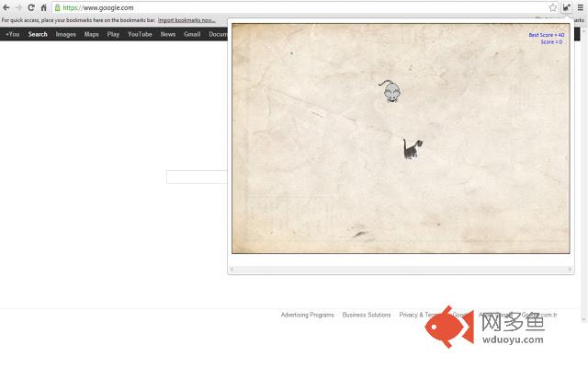Viewport: 588px width, 368px height.
Task: Open the Chrome menu hamburger icon
Action: pyautogui.click(x=580, y=7)
